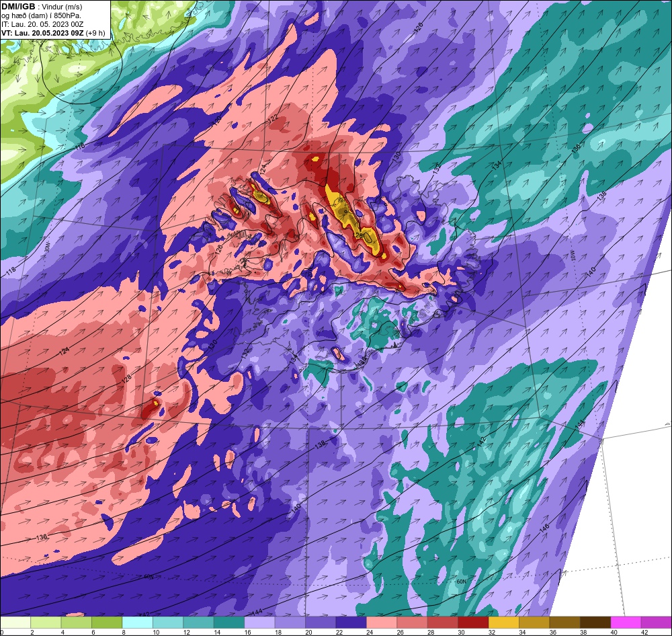This screenshot has height=636, width=672.
Task: Click the 118 height contour label
Action: (x=10, y=271)
